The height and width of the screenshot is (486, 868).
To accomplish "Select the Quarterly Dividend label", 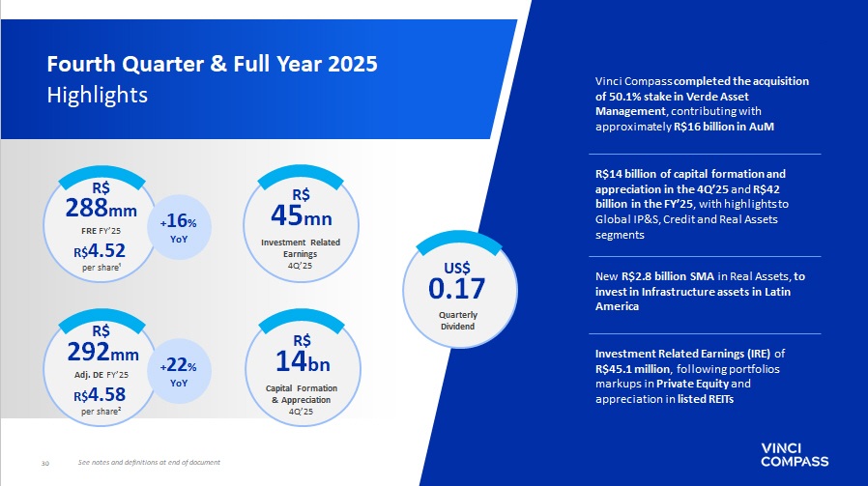I will (457, 321).
